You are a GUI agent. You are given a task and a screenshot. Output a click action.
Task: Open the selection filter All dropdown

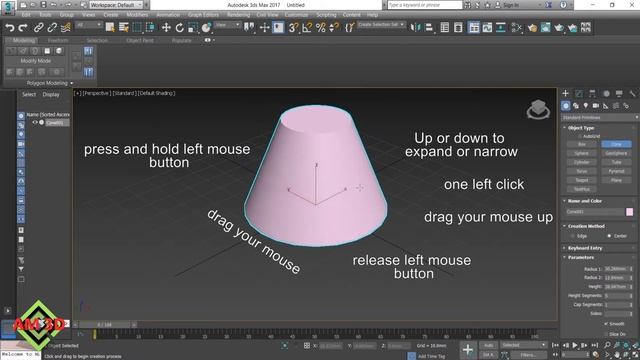[x=88, y=25]
